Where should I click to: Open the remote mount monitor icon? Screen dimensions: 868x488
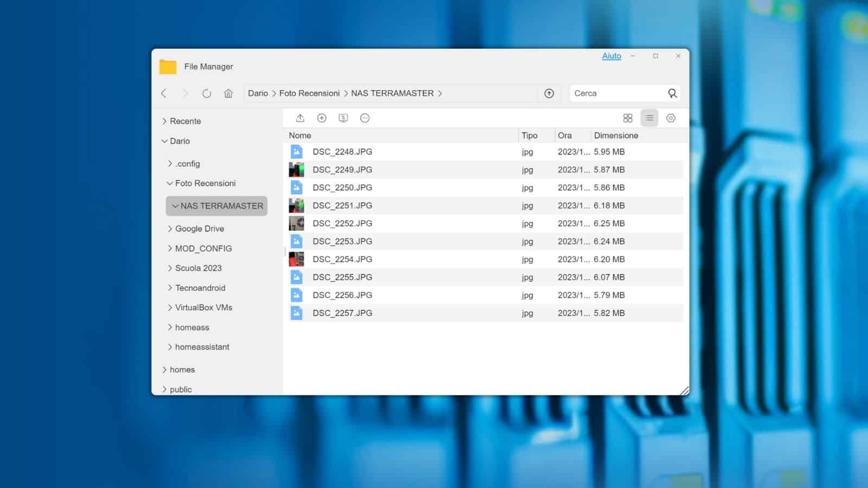[x=343, y=118]
